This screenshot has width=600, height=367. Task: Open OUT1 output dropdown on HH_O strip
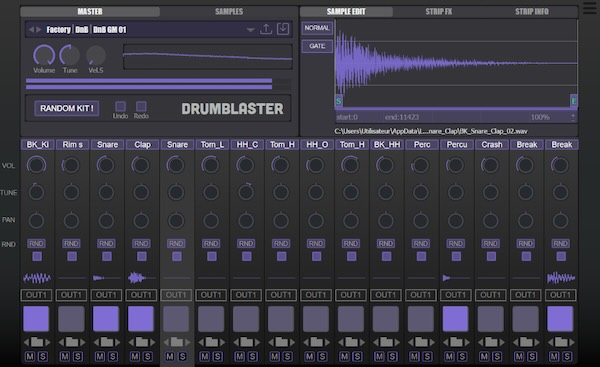(316, 295)
